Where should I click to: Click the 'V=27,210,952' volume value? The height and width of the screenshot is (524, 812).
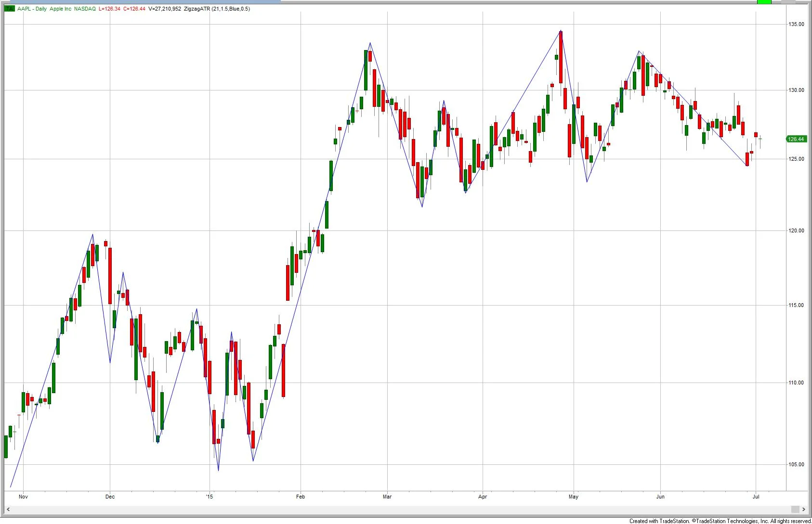(165, 9)
